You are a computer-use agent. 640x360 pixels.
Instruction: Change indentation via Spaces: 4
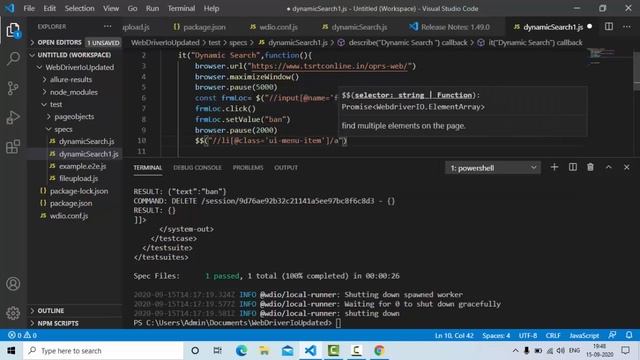[496, 335]
